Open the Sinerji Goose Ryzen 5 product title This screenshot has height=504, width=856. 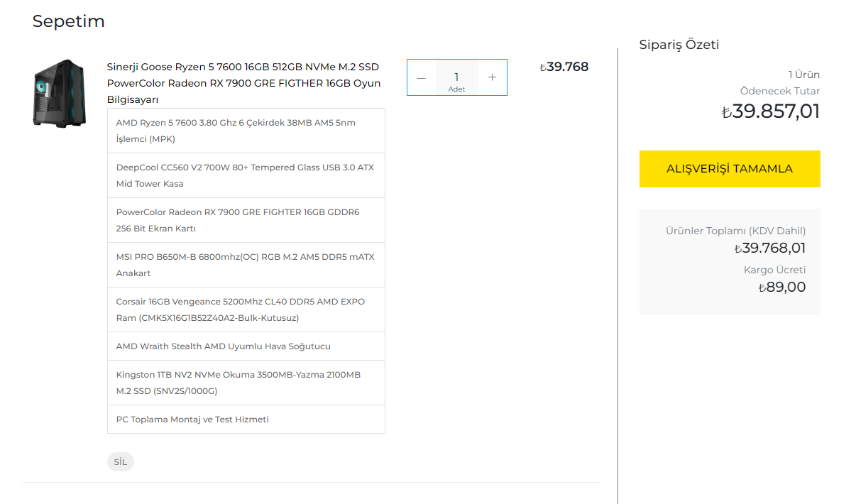(x=243, y=83)
